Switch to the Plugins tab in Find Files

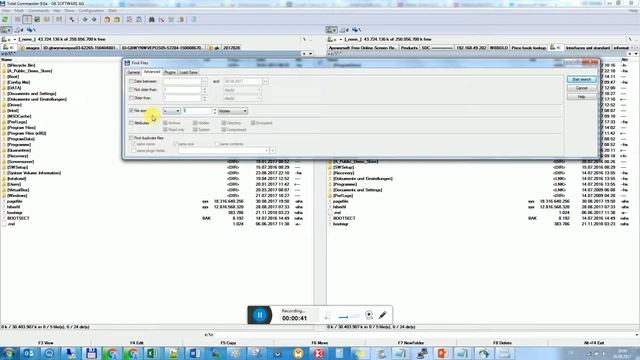[170, 72]
